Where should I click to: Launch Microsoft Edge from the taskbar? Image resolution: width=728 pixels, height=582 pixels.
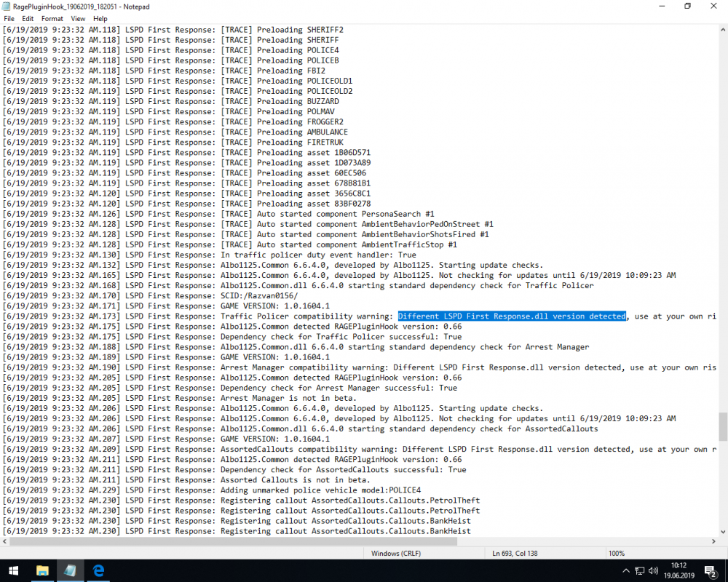(98, 571)
